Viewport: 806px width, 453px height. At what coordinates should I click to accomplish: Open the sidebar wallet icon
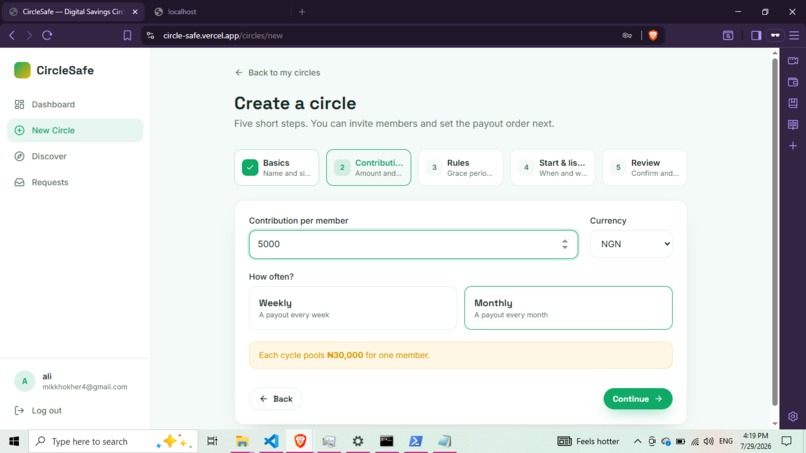click(793, 82)
